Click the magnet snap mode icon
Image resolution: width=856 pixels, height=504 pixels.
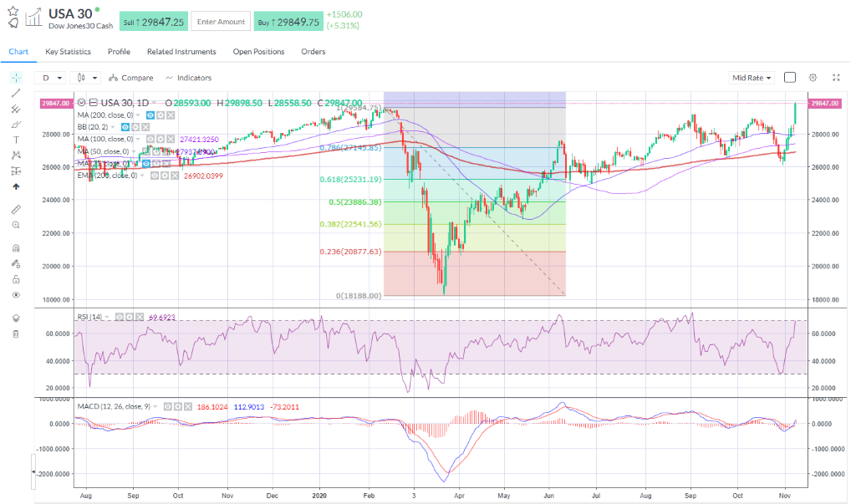tap(16, 248)
